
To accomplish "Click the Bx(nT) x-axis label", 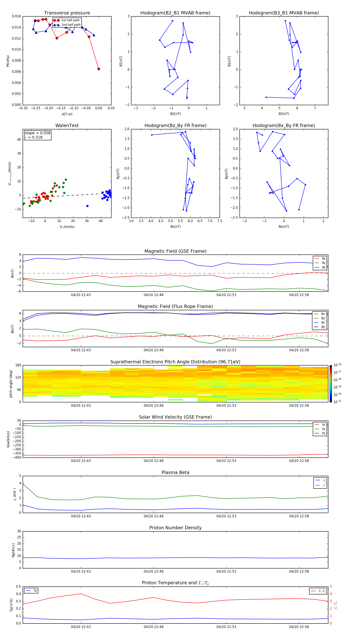I will coord(284,227).
